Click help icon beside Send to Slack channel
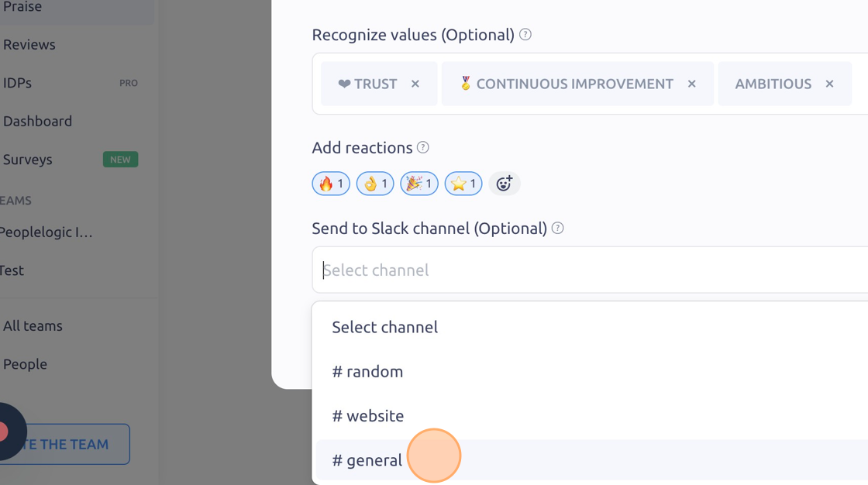This screenshot has width=868, height=485. pos(557,228)
